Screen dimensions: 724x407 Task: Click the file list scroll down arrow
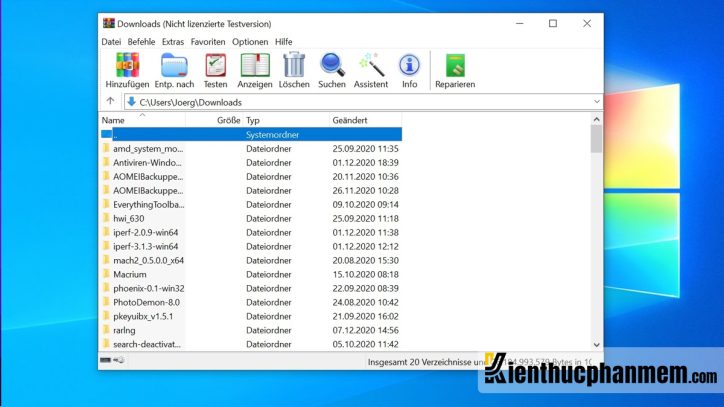click(596, 345)
